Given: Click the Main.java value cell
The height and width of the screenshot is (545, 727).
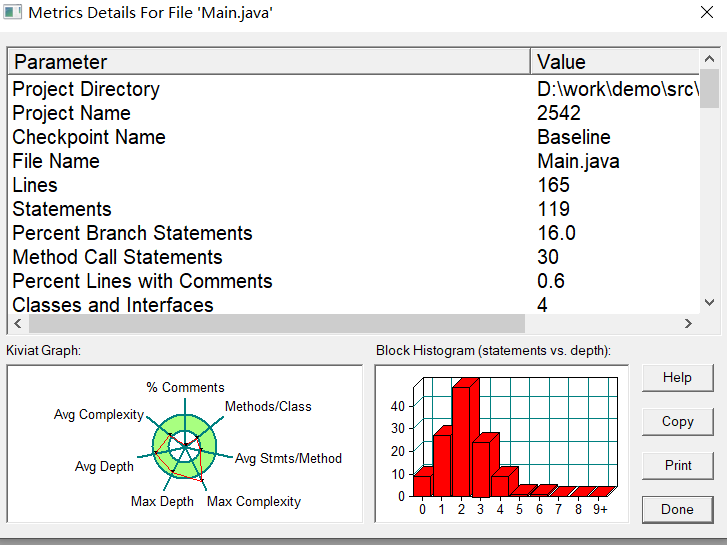Looking at the screenshot, I should tap(578, 161).
